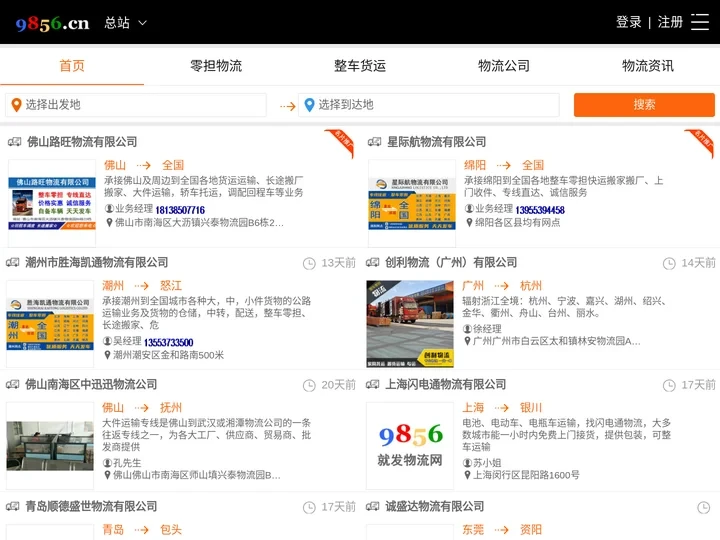The height and width of the screenshot is (540, 720).
Task: Click clock icon beside 诚盛达物流有限公司
Action: (704, 507)
